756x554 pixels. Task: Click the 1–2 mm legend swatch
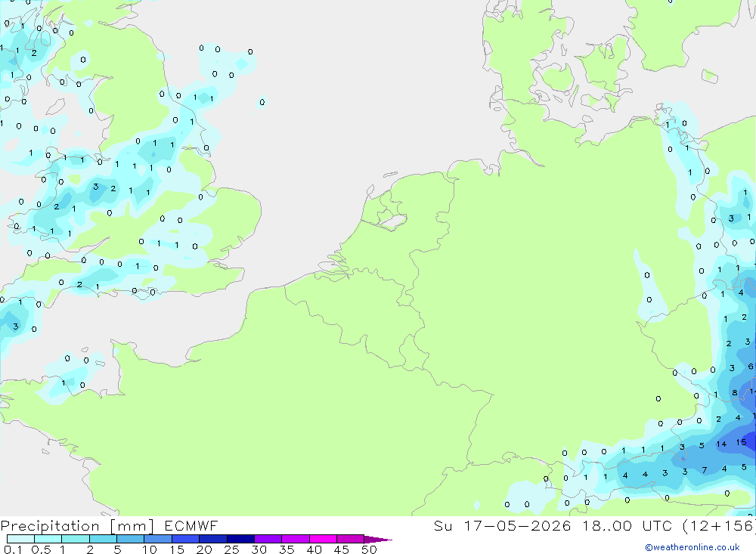point(76,539)
